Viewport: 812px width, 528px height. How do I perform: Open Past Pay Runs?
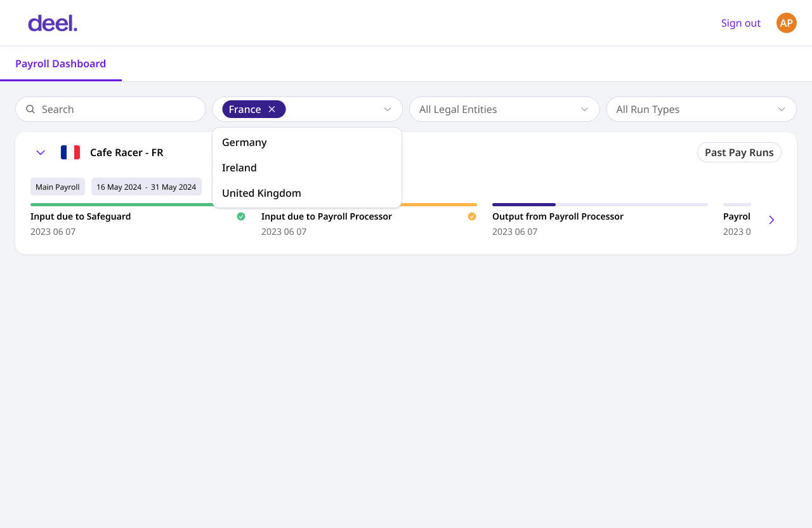tap(739, 152)
